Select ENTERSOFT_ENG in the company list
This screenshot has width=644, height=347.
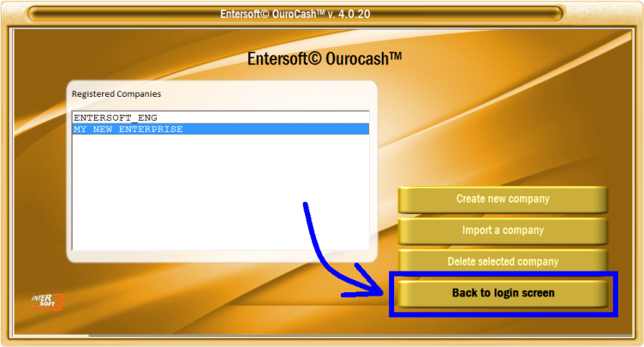coord(221,117)
